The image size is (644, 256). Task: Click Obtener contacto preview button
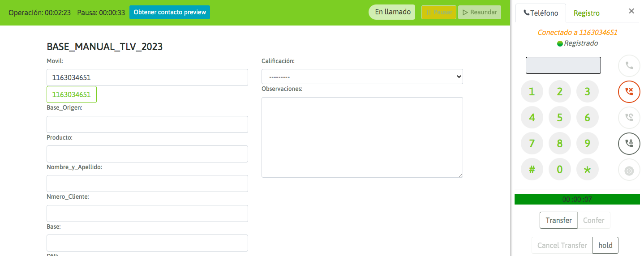pos(170,12)
